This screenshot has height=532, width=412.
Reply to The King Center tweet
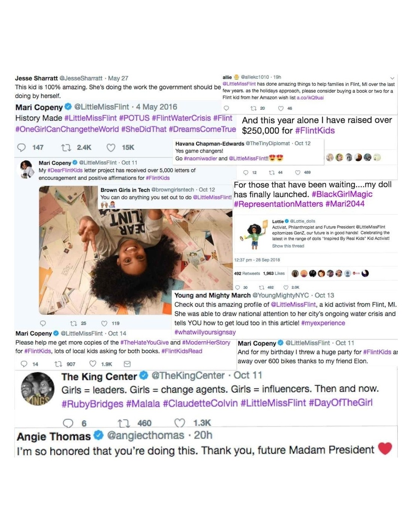pos(68,423)
